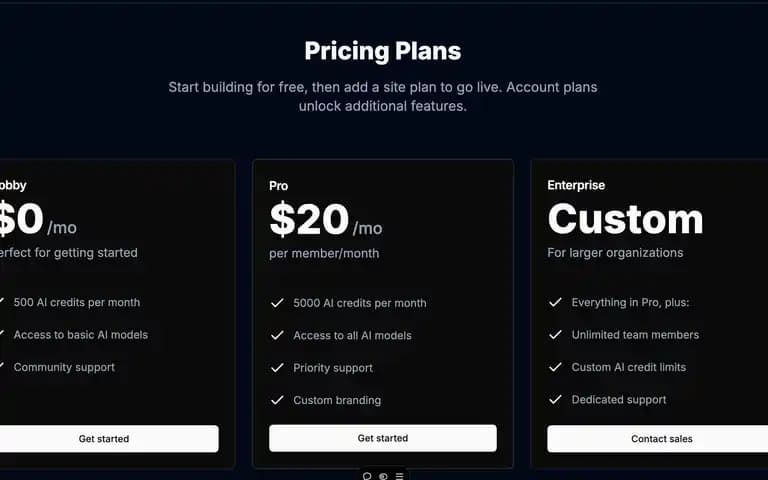Select the Pro plan title
Screen dimensions: 768x480
coord(278,186)
